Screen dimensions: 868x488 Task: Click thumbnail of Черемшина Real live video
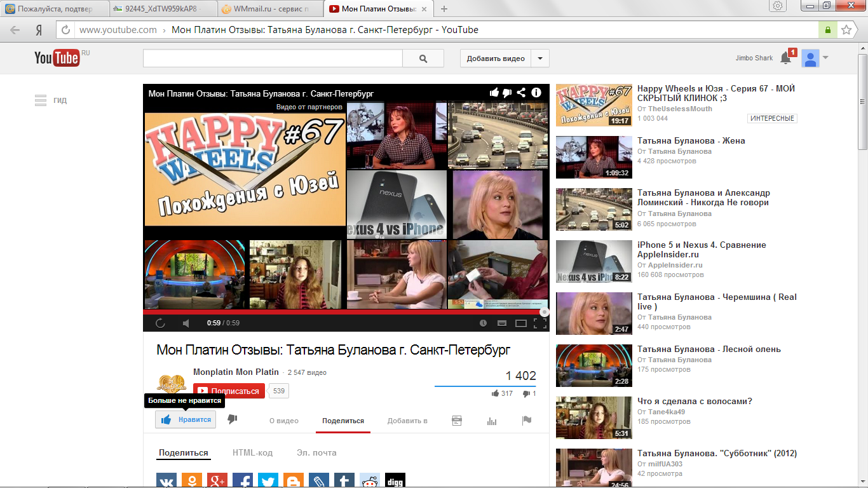pos(594,313)
